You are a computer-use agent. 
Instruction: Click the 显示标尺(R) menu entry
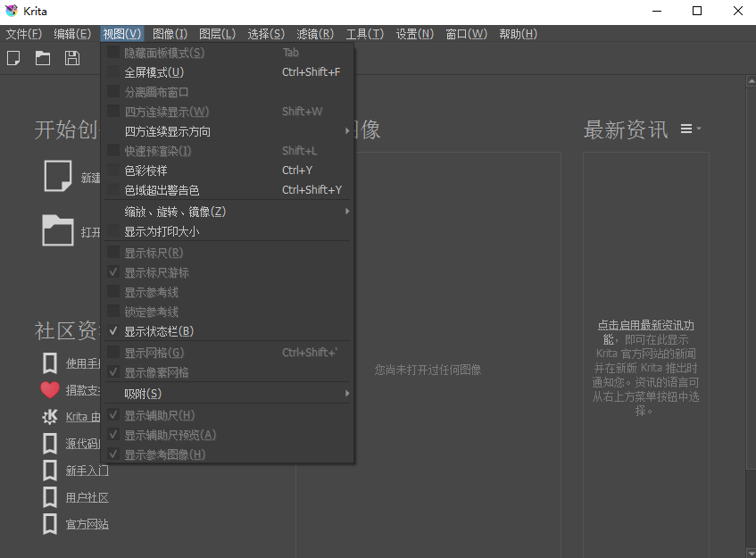point(227,253)
